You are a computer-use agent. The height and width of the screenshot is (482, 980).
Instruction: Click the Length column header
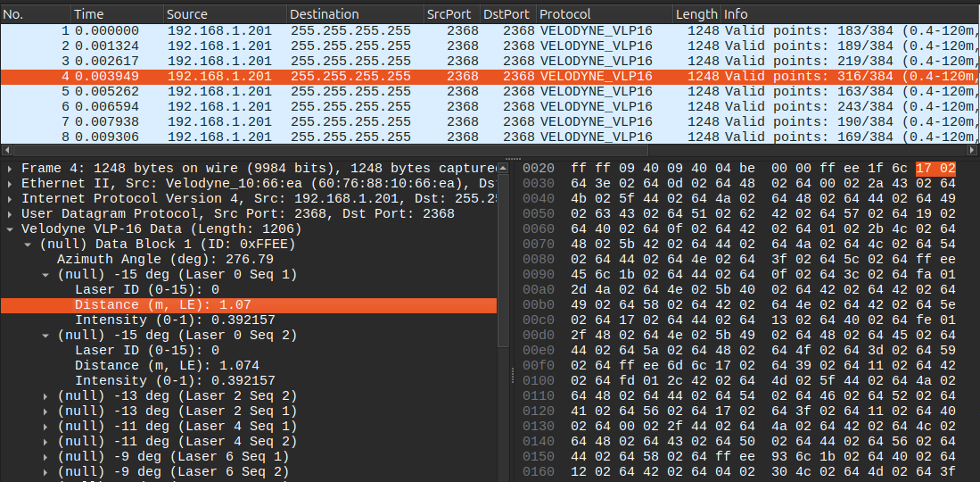click(x=697, y=13)
